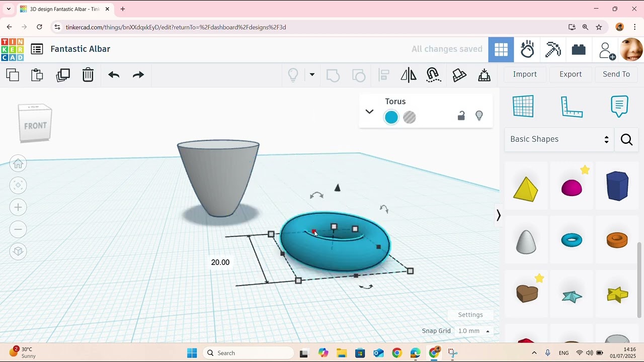Expand the show-all dropdown arrow

click(x=312, y=75)
